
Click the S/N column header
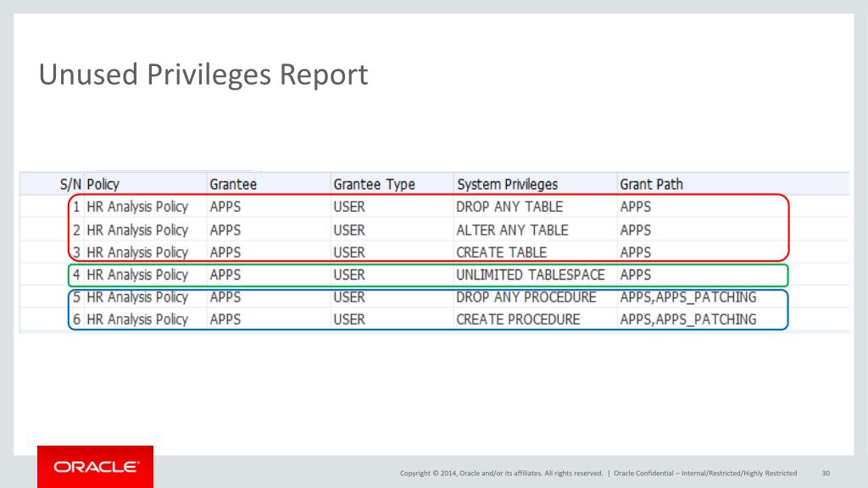click(70, 184)
